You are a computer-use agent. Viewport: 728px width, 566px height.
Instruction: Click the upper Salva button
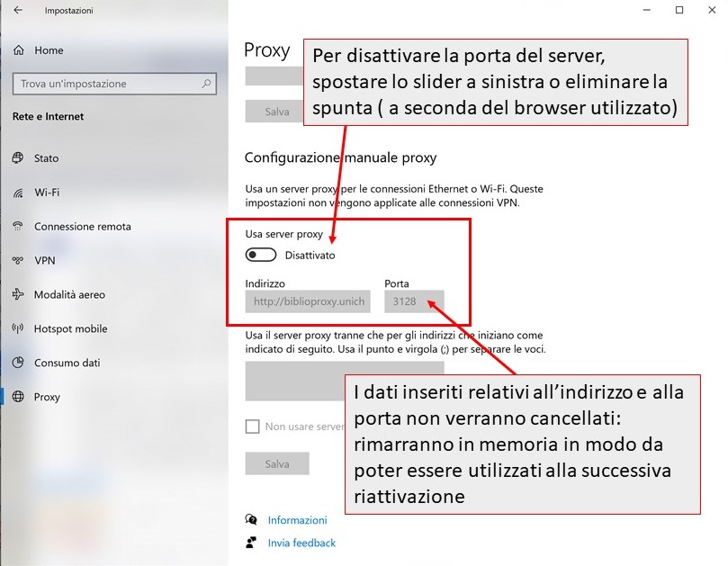pyautogui.click(x=276, y=111)
